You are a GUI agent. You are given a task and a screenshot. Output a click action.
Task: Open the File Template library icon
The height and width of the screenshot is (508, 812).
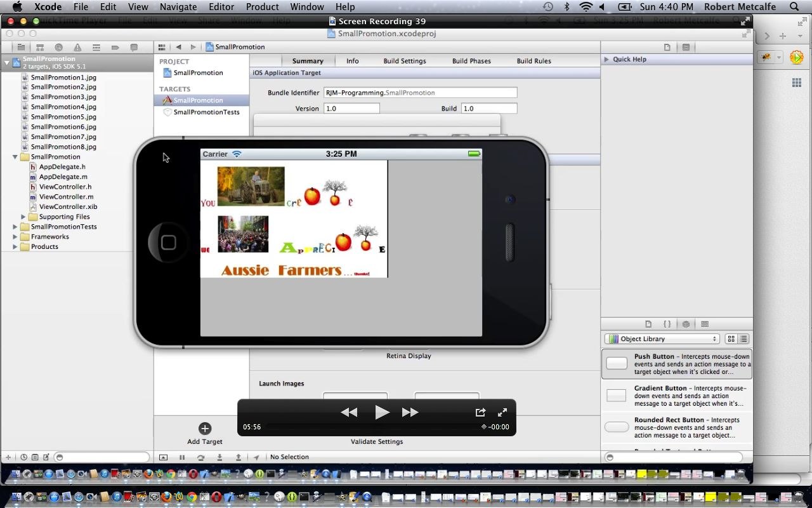coord(648,324)
